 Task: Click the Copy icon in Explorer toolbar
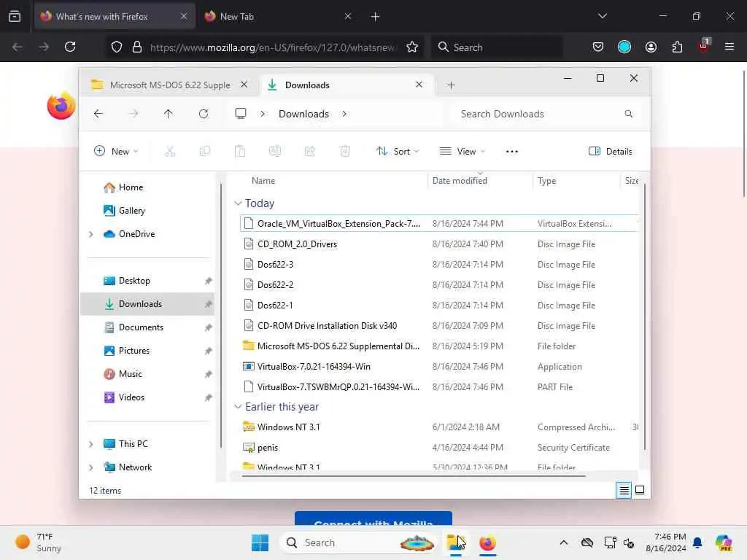click(x=205, y=152)
